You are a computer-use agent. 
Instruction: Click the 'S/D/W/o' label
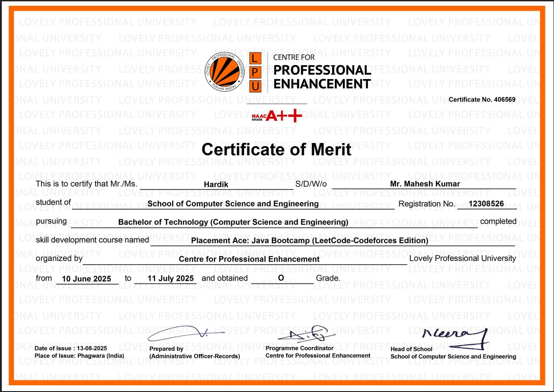coord(311,184)
